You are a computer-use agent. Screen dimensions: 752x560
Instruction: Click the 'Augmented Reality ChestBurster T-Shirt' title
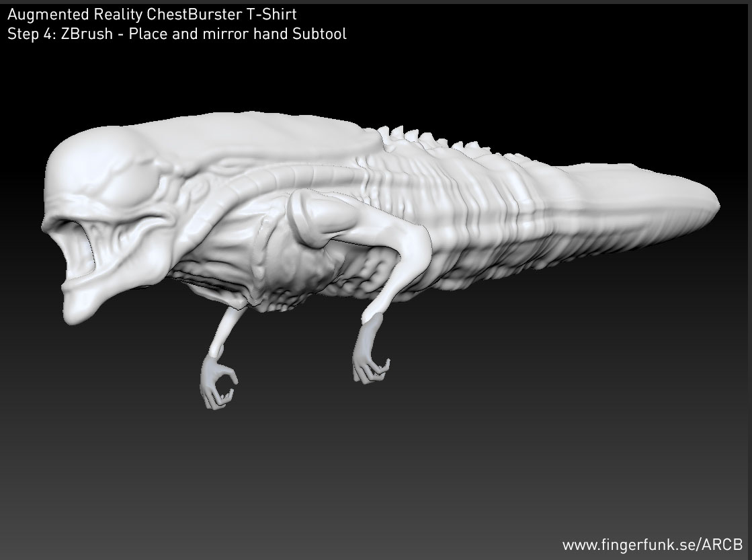152,14
